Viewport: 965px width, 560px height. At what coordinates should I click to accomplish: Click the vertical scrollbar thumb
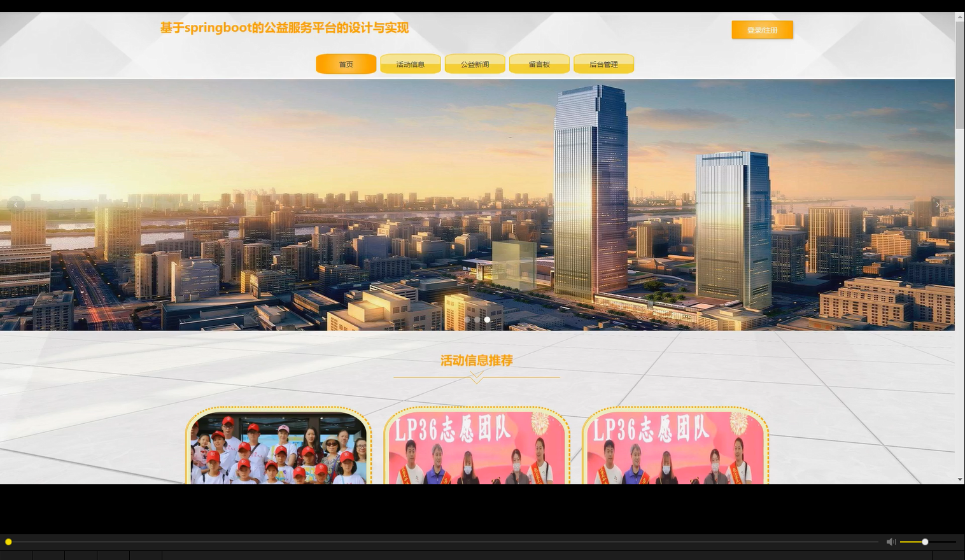pyautogui.click(x=960, y=75)
